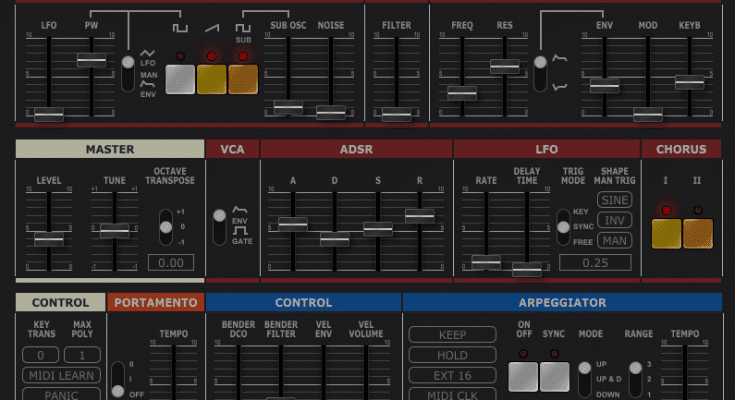The image size is (735, 400).
Task: Switch the LFO trig mode KEY/SYNC/FREE selector
Action: (x=563, y=227)
